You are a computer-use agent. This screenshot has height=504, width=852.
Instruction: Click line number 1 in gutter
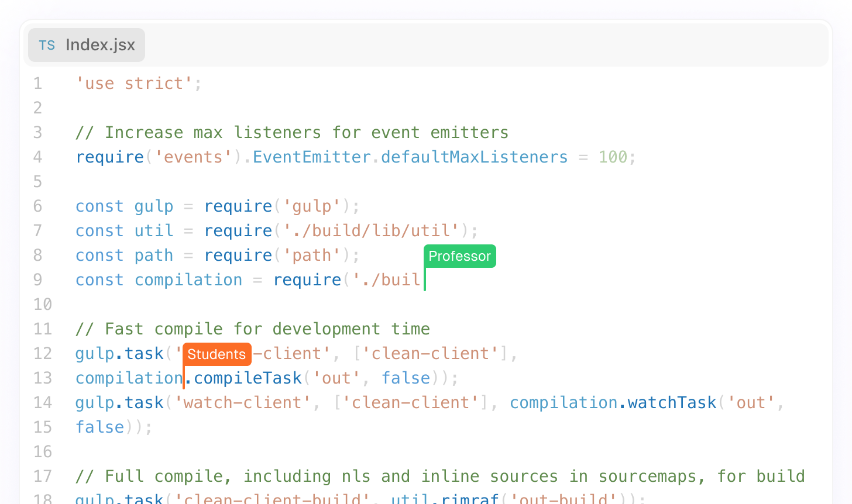(38, 84)
